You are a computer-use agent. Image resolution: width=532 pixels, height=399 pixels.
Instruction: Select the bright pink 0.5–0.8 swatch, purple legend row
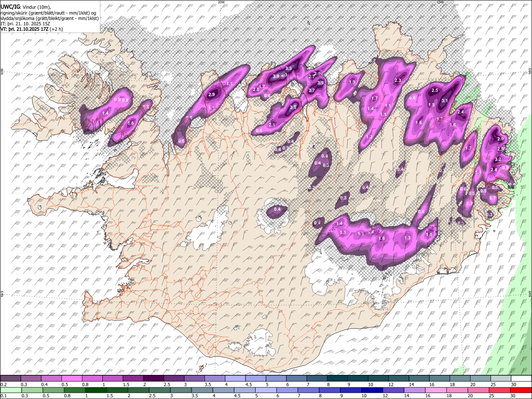point(72,379)
